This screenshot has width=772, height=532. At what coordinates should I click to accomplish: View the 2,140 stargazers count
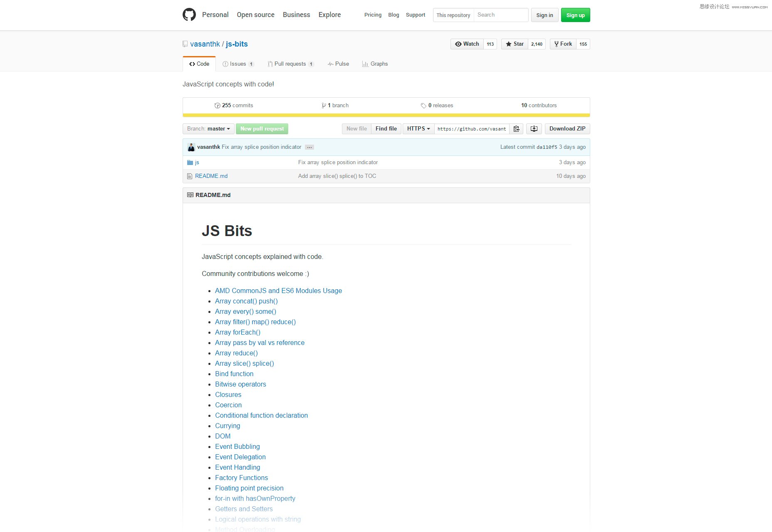pyautogui.click(x=537, y=44)
